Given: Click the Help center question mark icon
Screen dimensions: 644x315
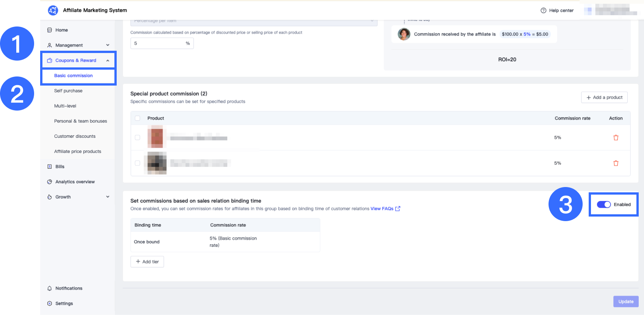Looking at the screenshot, I should tap(543, 11).
